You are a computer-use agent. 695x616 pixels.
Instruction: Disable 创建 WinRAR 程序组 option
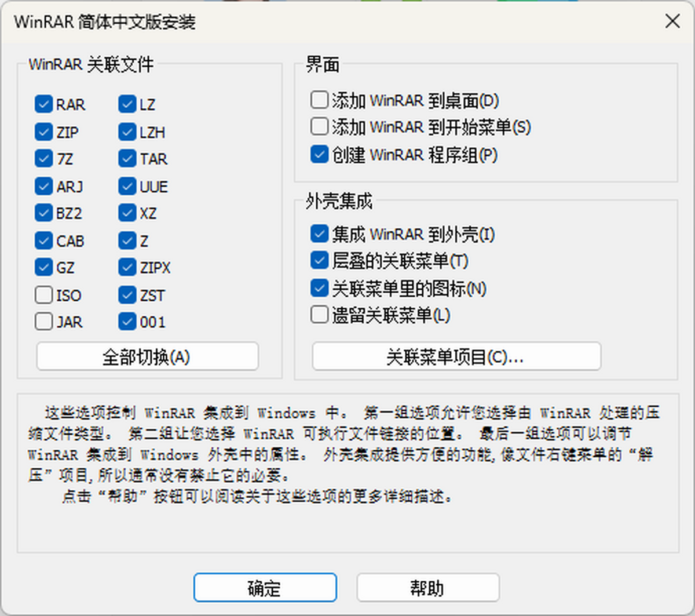pyautogui.click(x=319, y=155)
